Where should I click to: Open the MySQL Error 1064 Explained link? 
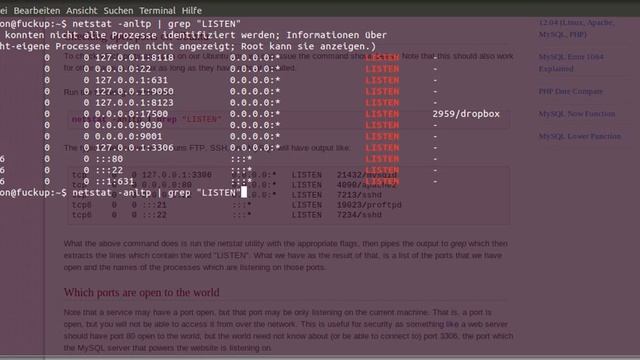[x=571, y=62]
